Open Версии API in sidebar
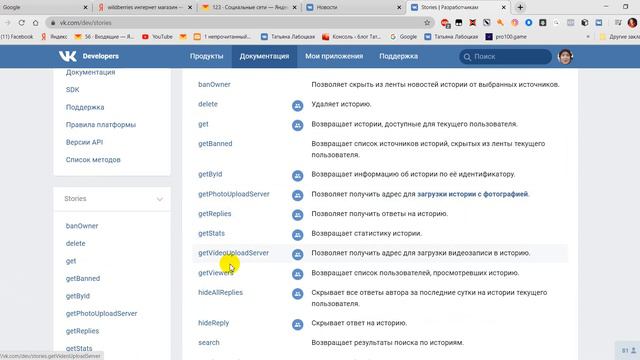The height and width of the screenshot is (360, 640). click(84, 142)
